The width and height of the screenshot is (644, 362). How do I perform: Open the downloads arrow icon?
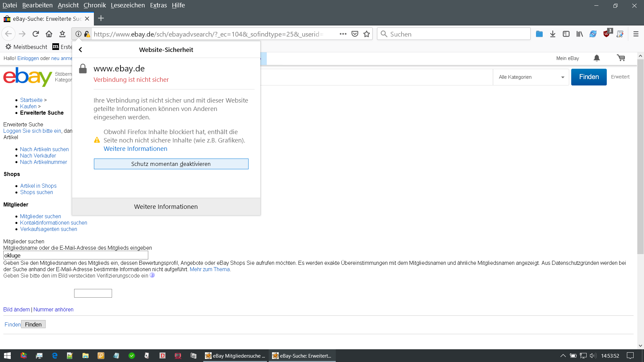coord(553,34)
